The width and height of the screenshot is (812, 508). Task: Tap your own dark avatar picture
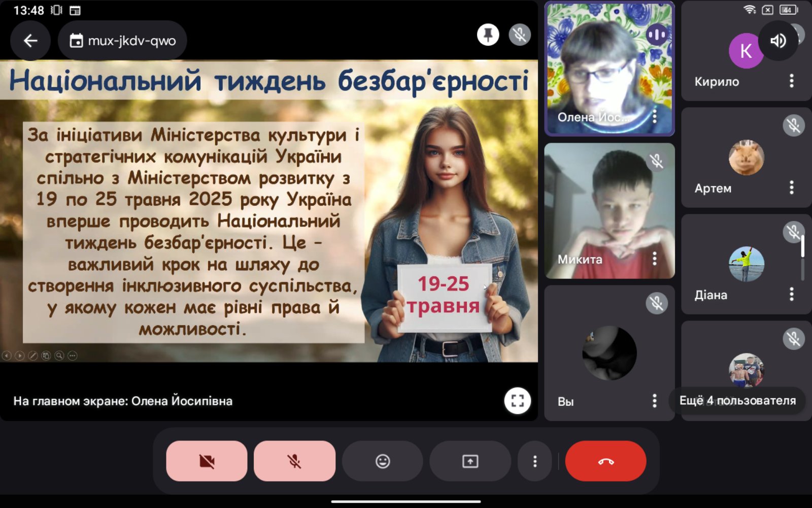tap(610, 353)
